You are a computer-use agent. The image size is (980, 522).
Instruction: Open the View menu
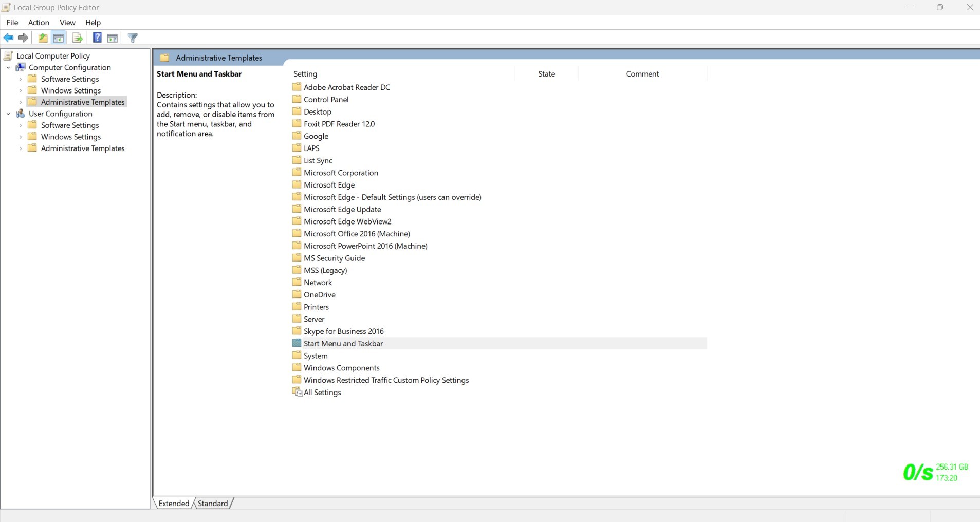[67, 23]
